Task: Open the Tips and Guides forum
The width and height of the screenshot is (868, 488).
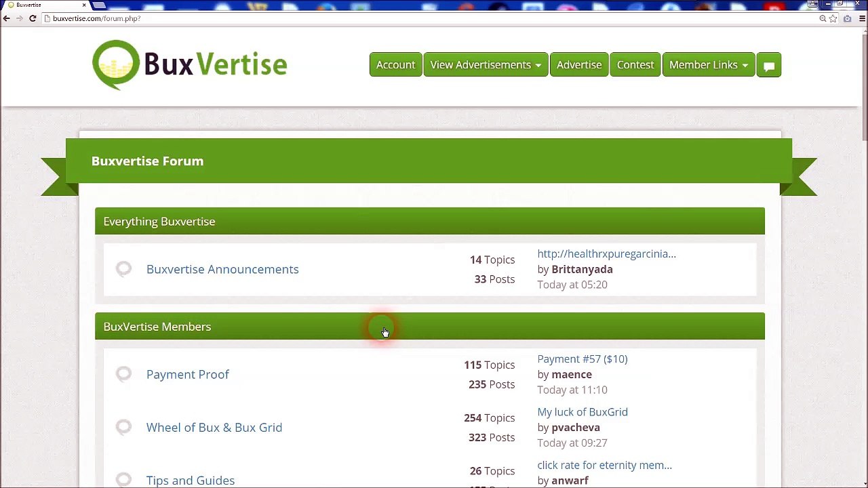Action: pyautogui.click(x=191, y=480)
